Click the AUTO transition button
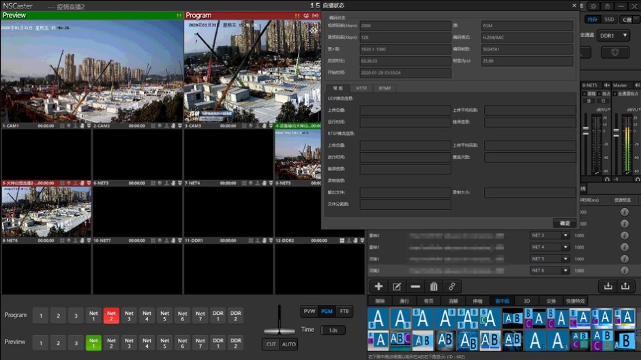 289,344
